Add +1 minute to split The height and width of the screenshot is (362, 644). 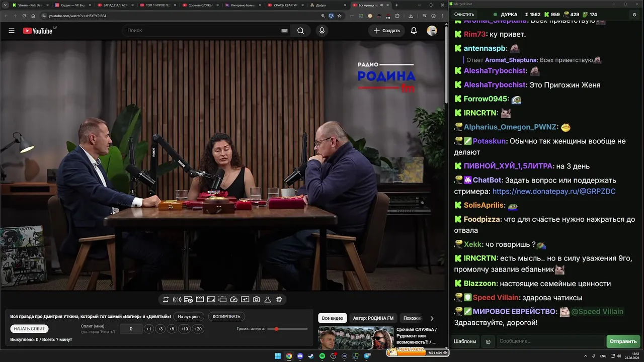point(148,329)
